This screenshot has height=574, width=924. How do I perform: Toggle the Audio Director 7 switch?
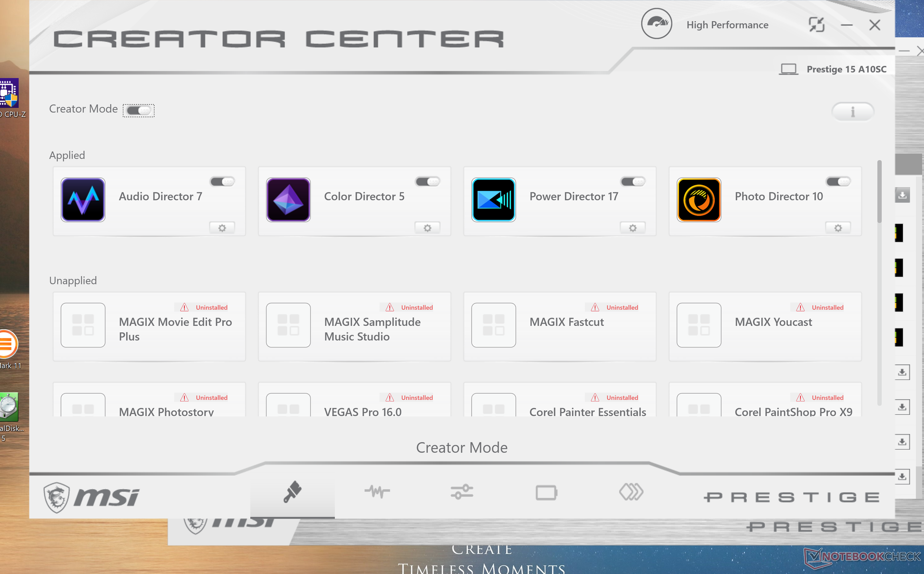pyautogui.click(x=222, y=181)
